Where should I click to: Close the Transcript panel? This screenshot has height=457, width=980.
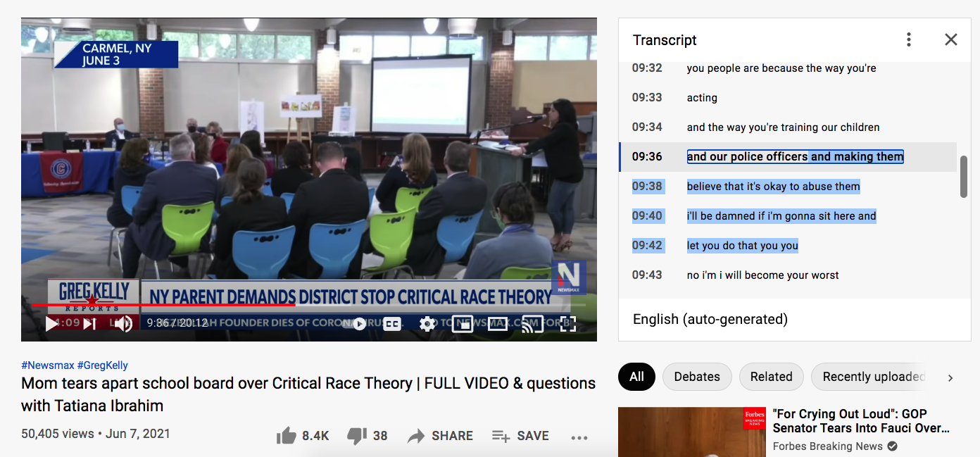951,39
